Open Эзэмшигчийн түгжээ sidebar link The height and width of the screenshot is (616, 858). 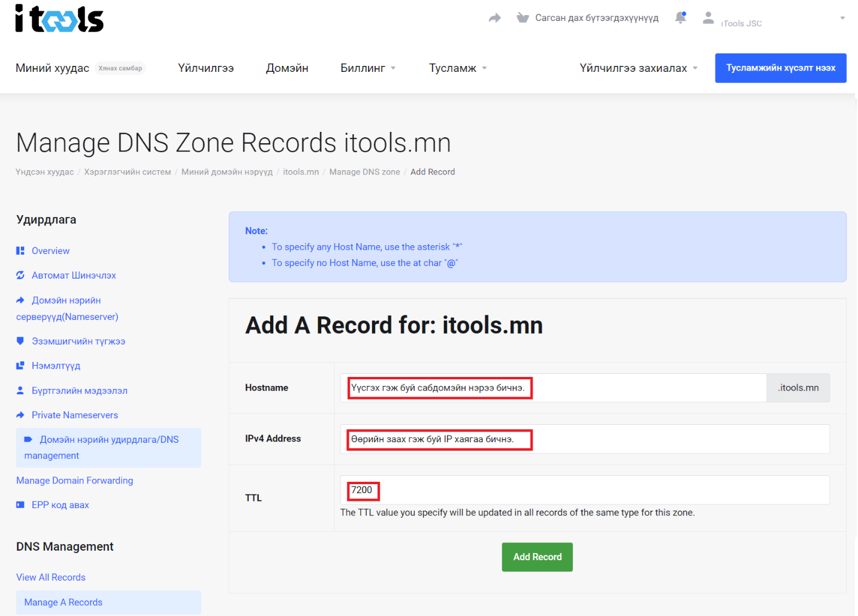tap(78, 341)
